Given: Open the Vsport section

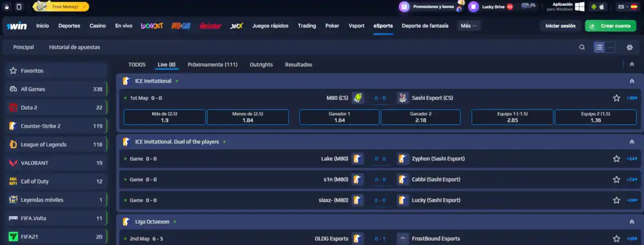Looking at the screenshot, I should (356, 26).
